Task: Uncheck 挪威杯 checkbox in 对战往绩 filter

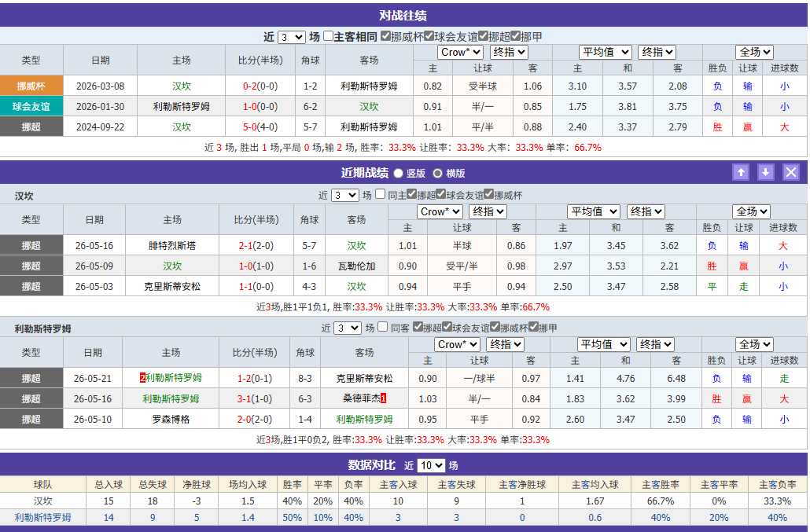Action: (x=385, y=36)
